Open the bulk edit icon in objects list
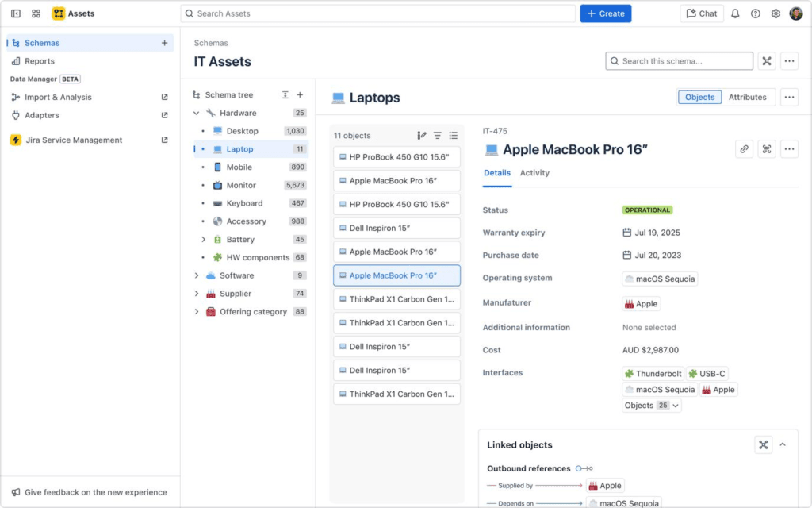The image size is (812, 508). (422, 135)
